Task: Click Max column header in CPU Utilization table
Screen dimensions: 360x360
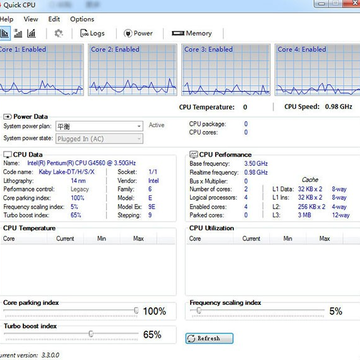Action: (324, 239)
